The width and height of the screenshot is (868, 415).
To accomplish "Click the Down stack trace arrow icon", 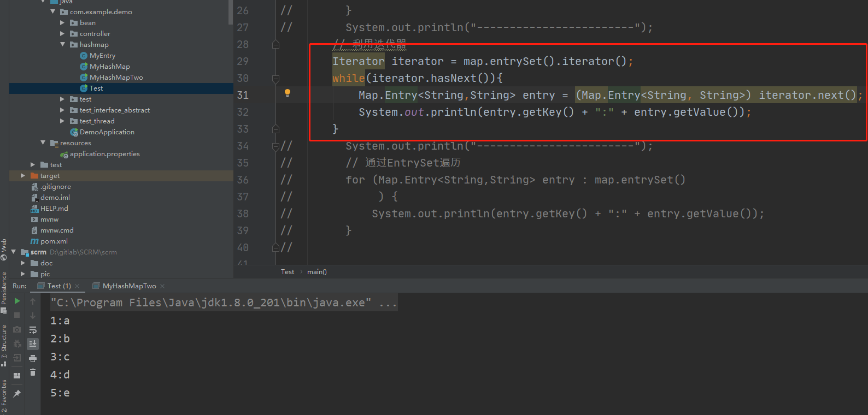I will pos(33,316).
